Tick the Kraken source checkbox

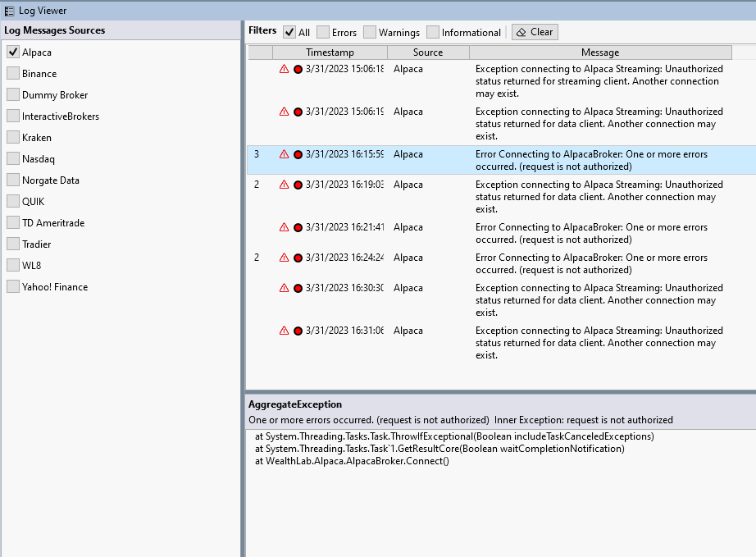click(x=13, y=138)
